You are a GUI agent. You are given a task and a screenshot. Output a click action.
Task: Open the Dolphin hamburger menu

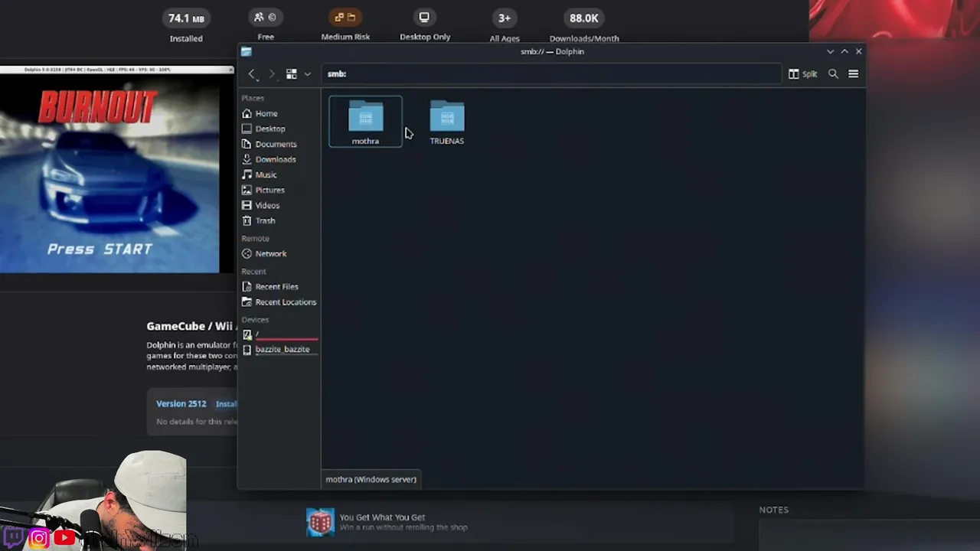click(x=854, y=74)
